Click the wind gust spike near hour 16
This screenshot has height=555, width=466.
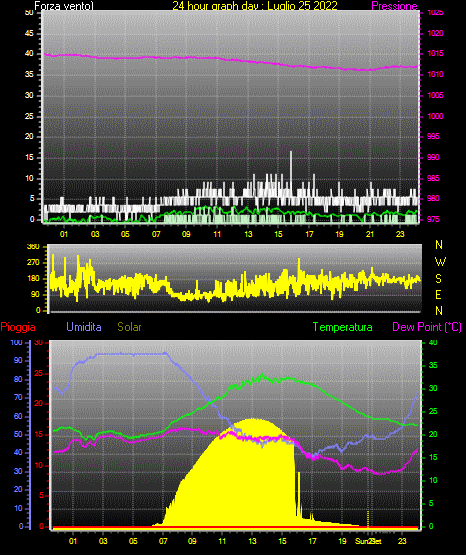291,166
